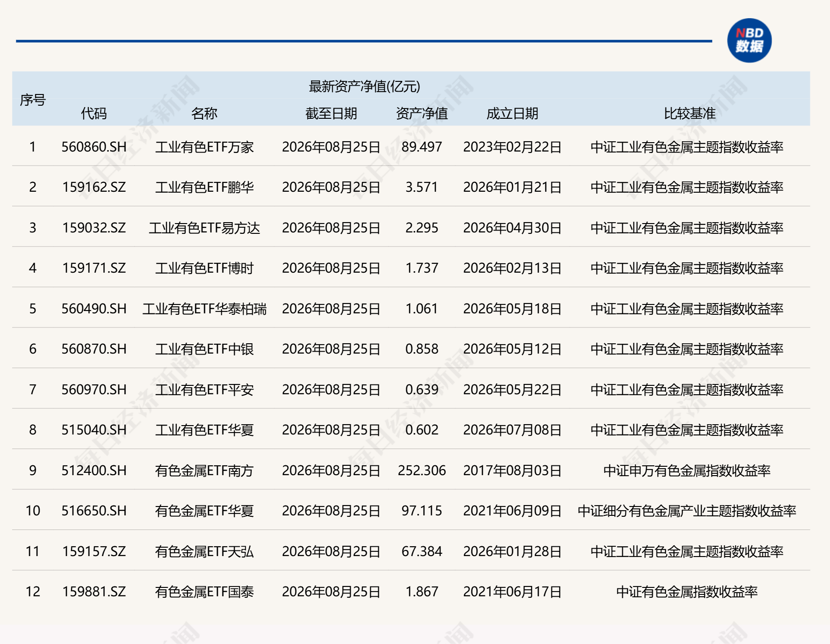Click inception date 2021年06月09日
The image size is (830, 644).
tap(512, 511)
